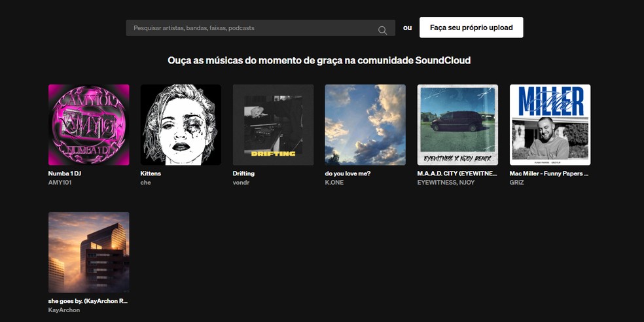Screen dimensions: 644x322
Task: Click the Ouça as músicas do momento heading
Action: coord(319,60)
